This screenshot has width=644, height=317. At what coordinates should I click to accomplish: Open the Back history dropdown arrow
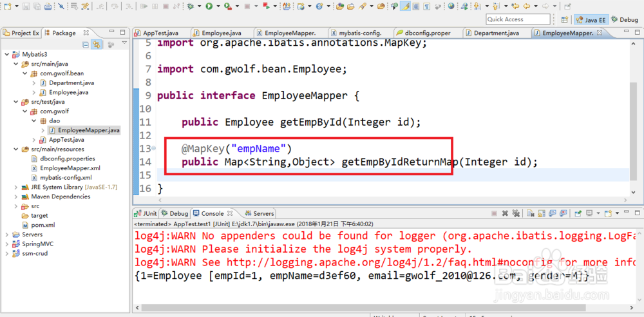coord(536,6)
